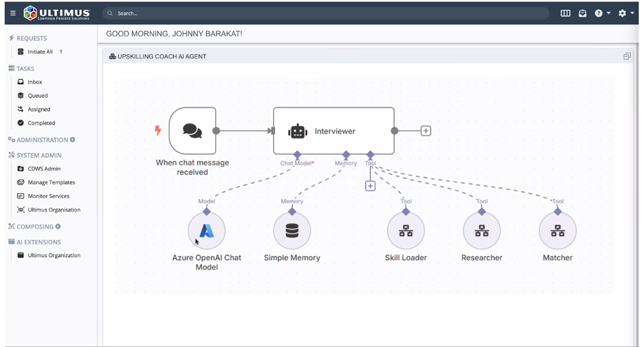644x347 pixels.
Task: Click the Ultimus logo
Action: point(57,13)
